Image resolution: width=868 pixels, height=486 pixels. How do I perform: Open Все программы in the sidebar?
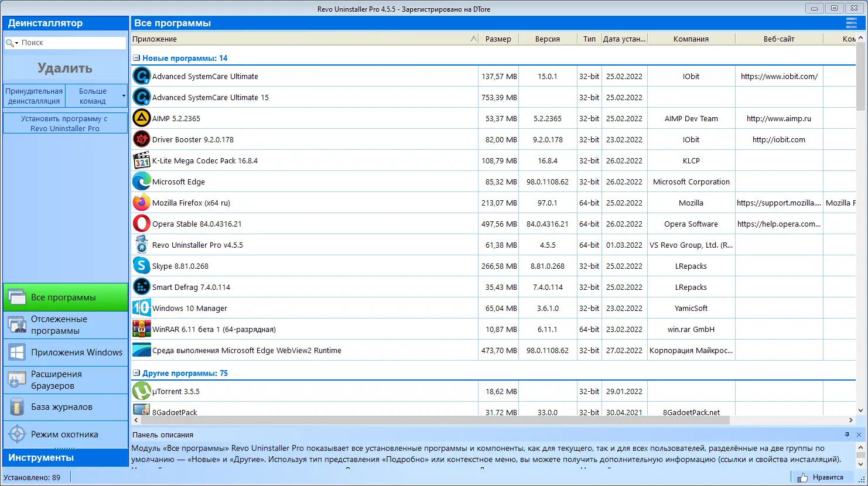point(65,297)
